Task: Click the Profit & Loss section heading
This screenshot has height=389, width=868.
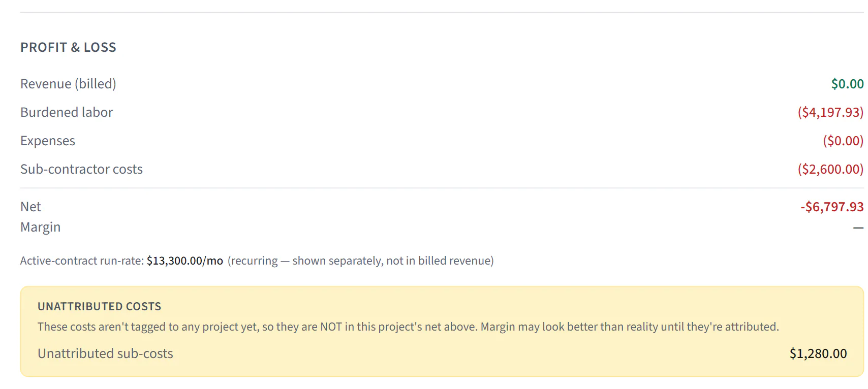Action: pyautogui.click(x=68, y=47)
